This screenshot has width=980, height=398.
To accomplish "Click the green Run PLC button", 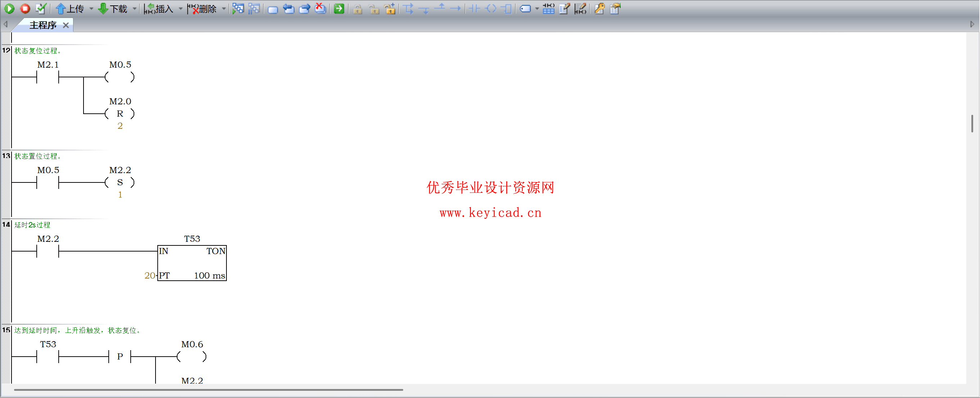I will (x=9, y=8).
